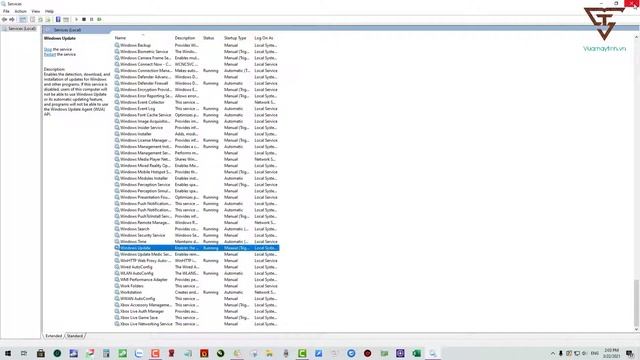
Task: Click the Pause Service toolbar icon
Action: pos(91,19)
